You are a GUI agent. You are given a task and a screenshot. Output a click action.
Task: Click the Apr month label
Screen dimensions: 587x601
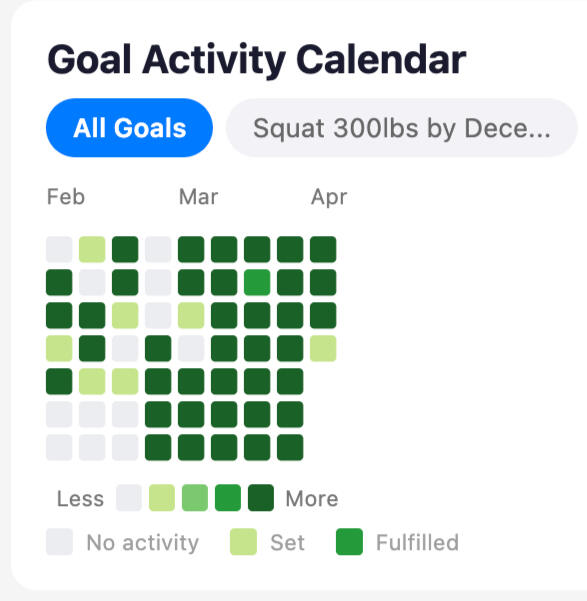point(329,198)
